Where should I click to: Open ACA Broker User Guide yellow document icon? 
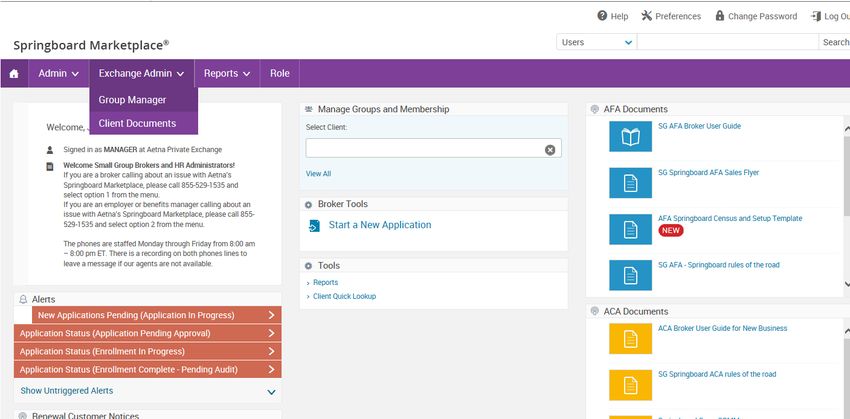tap(630, 339)
